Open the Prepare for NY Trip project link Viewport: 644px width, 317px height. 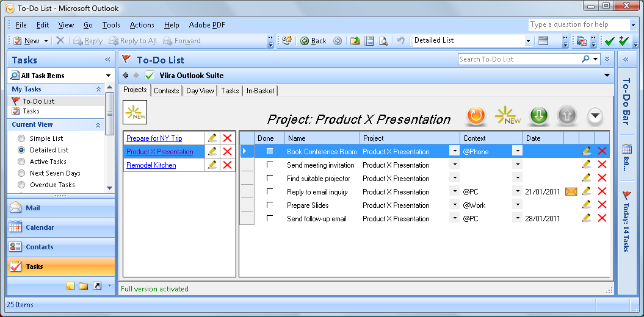[154, 138]
